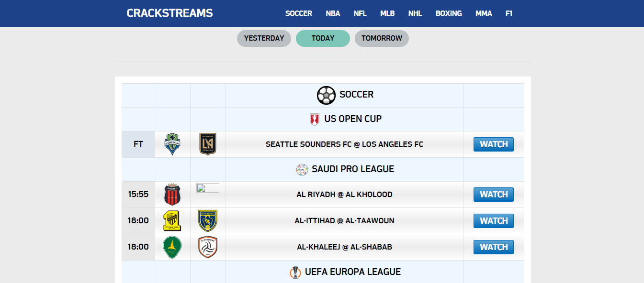Image resolution: width=644 pixels, height=283 pixels.
Task: Click the Al Riyadh team crest
Action: point(172,195)
